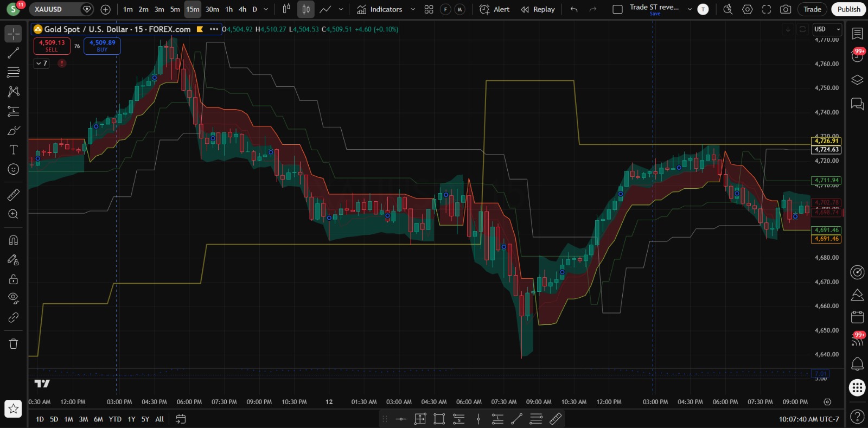Click the M circle button

pos(460,9)
